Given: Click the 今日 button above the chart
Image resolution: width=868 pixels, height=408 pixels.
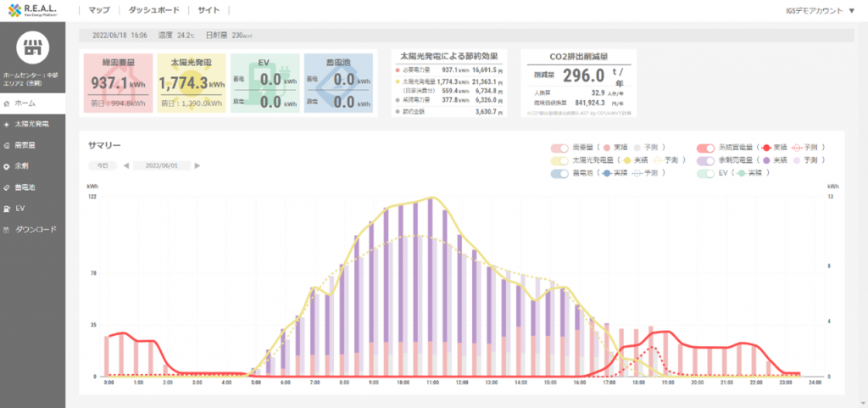Looking at the screenshot, I should point(102,165).
